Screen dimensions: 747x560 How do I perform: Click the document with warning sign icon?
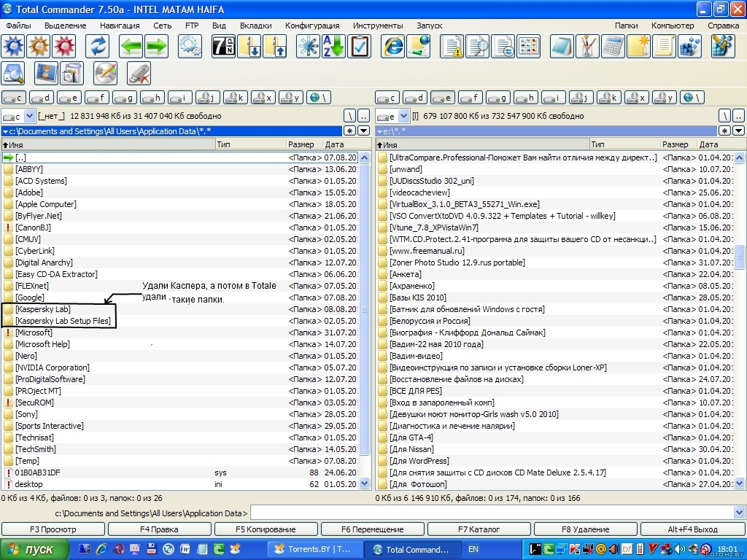[x=452, y=47]
